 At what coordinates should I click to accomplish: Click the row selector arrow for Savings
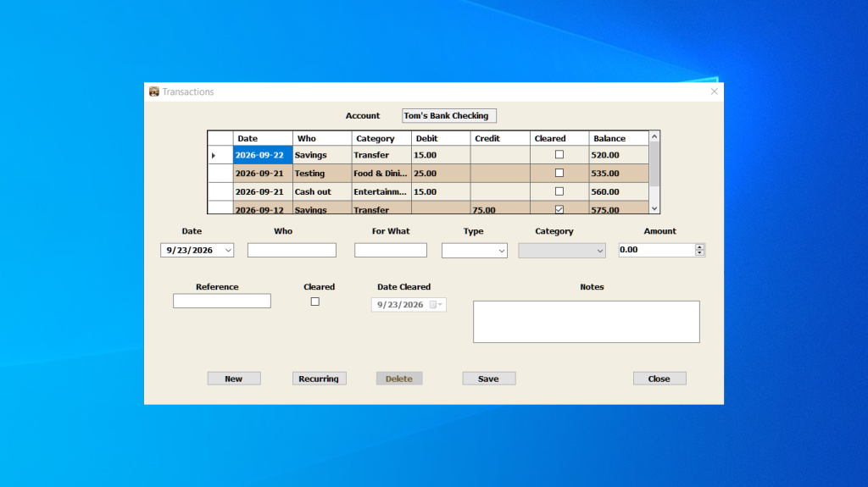(214, 156)
